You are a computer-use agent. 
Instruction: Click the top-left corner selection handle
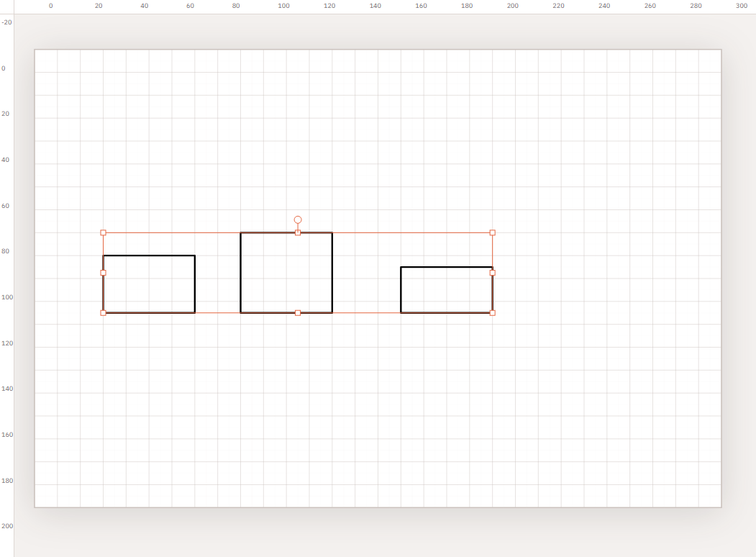coord(103,232)
